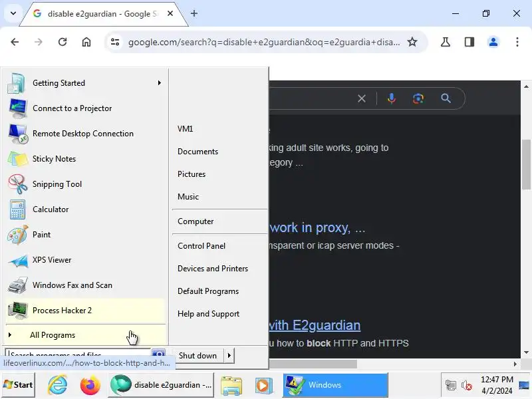Search by image with Google Lens
Image resolution: width=532 pixels, height=399 pixels.
click(x=418, y=98)
